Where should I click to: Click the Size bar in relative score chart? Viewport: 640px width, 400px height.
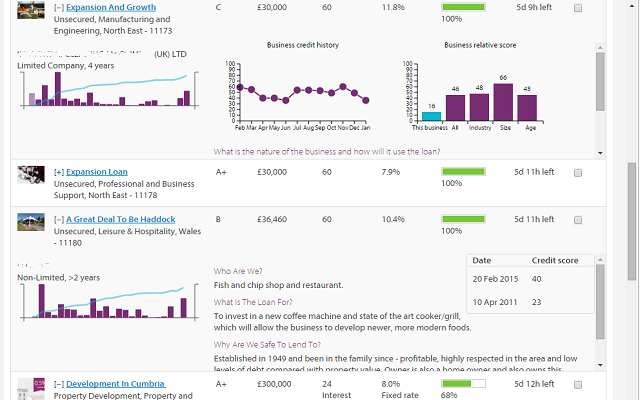503,102
